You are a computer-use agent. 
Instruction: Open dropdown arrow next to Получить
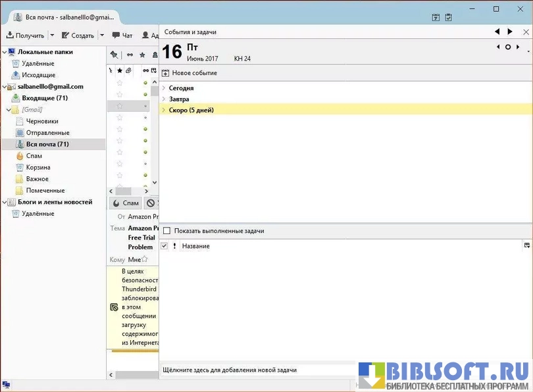(51, 36)
